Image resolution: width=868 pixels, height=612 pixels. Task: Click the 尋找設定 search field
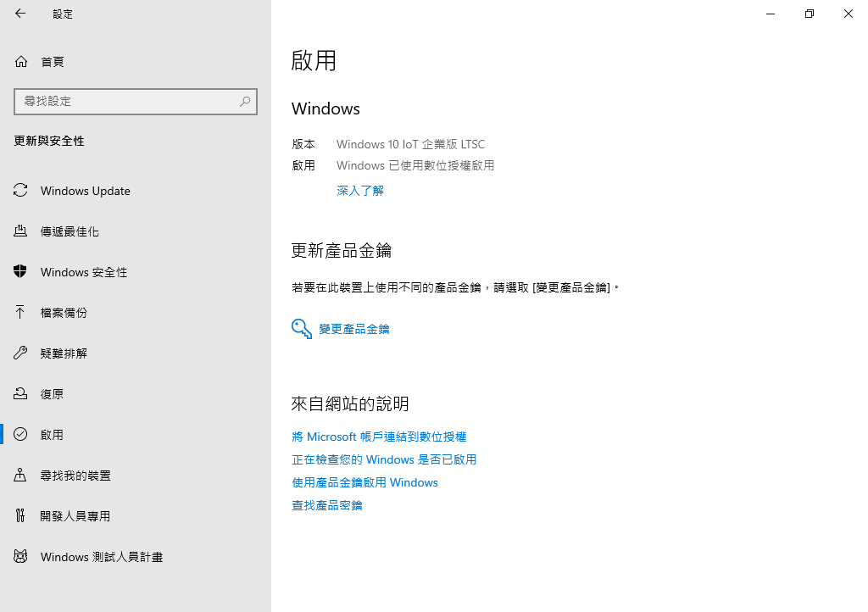136,101
